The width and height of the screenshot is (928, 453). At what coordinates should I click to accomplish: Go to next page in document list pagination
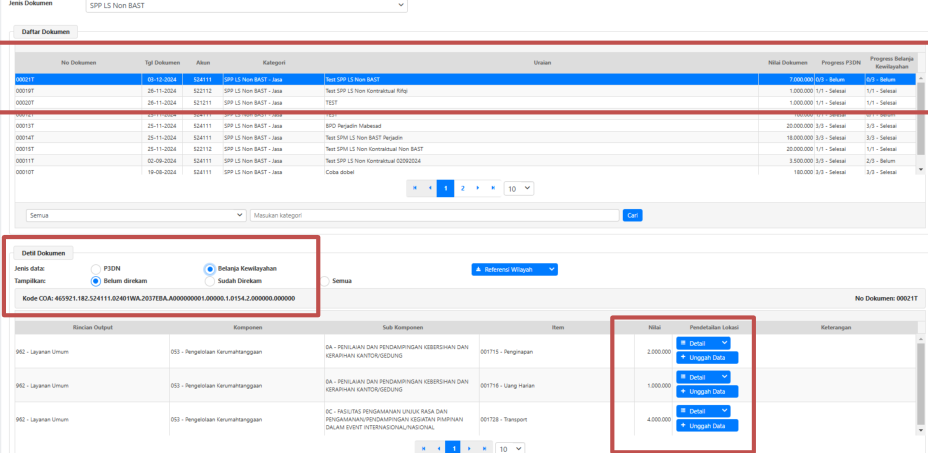click(x=478, y=188)
